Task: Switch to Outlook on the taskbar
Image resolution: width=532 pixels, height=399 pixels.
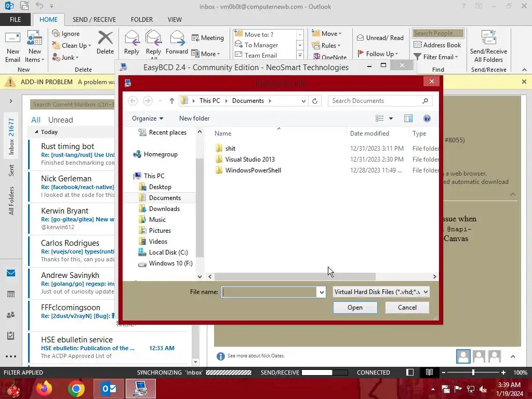Action: click(x=109, y=389)
